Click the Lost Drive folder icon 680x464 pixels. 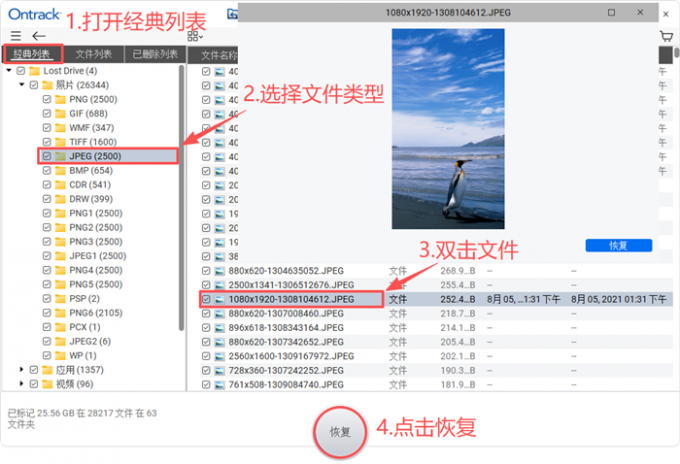point(34,71)
